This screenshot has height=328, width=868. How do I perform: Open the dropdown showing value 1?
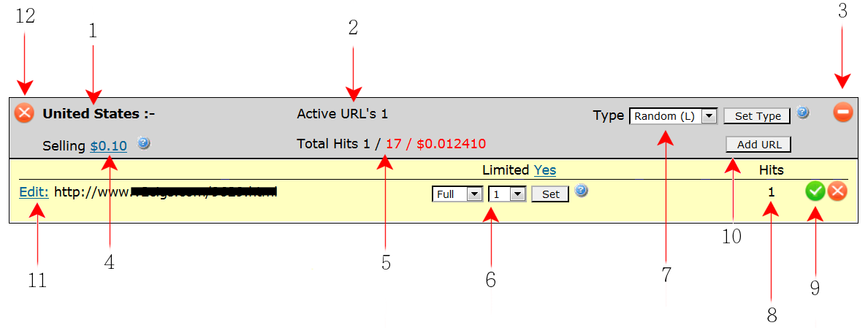[x=507, y=194]
